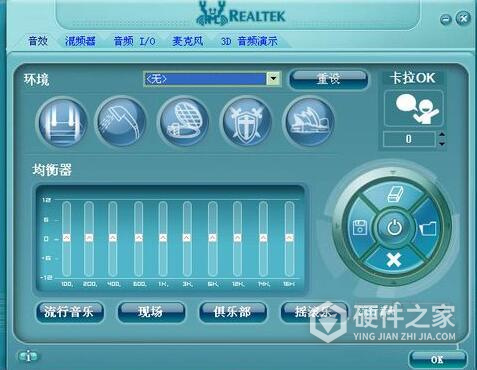Click the 环境 combo box showing <无>

(212, 79)
